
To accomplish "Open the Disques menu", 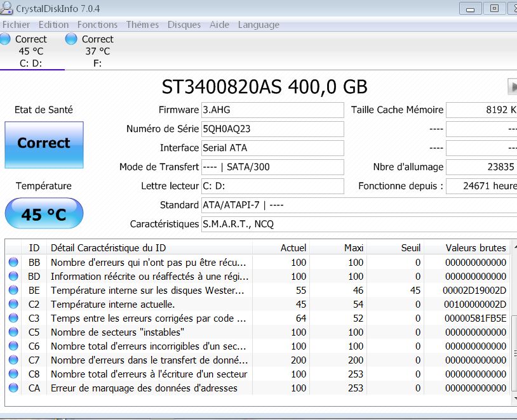I will (184, 25).
